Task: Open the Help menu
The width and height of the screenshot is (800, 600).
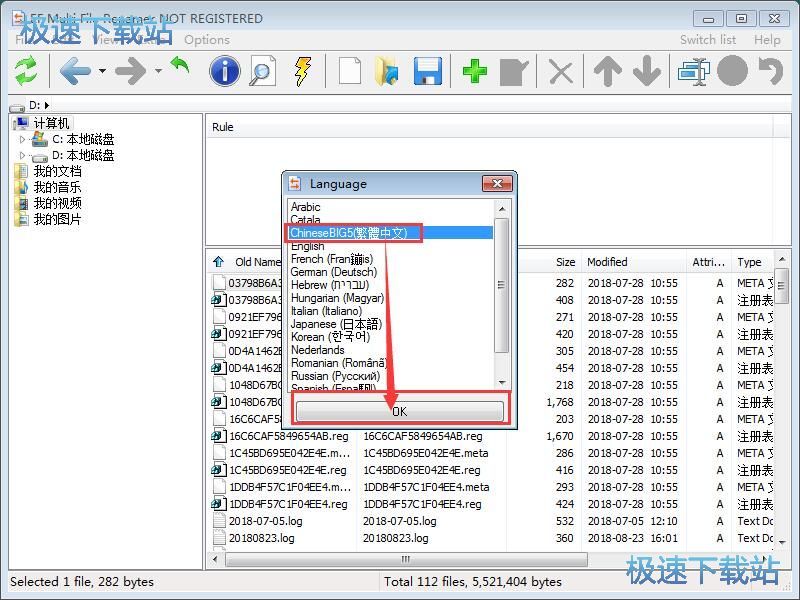Action: tap(767, 40)
